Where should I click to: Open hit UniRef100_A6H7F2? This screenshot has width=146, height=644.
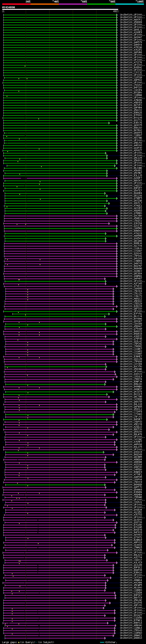(x=131, y=20)
